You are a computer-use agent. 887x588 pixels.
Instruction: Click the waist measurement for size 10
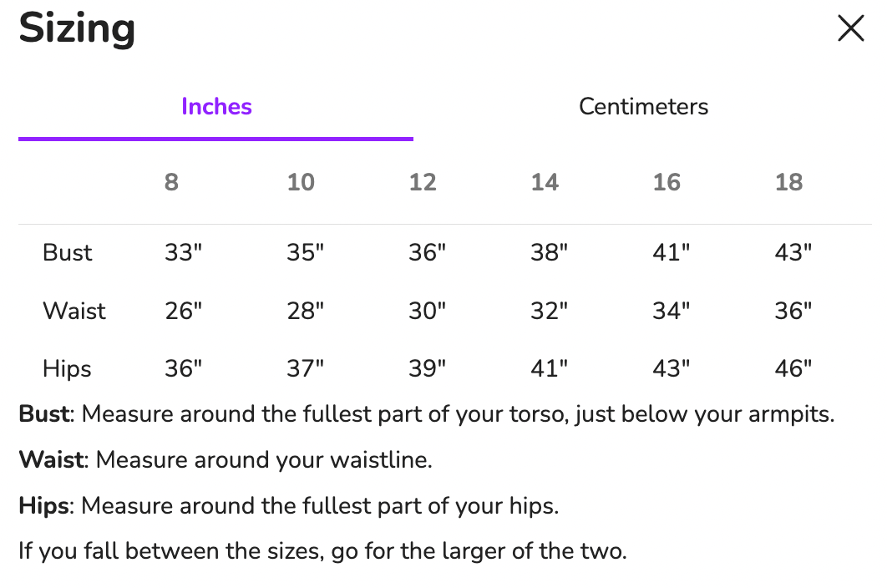[x=306, y=311]
